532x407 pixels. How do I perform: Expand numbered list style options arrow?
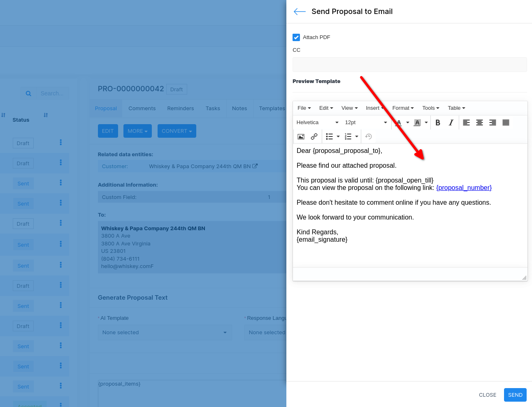(x=357, y=136)
